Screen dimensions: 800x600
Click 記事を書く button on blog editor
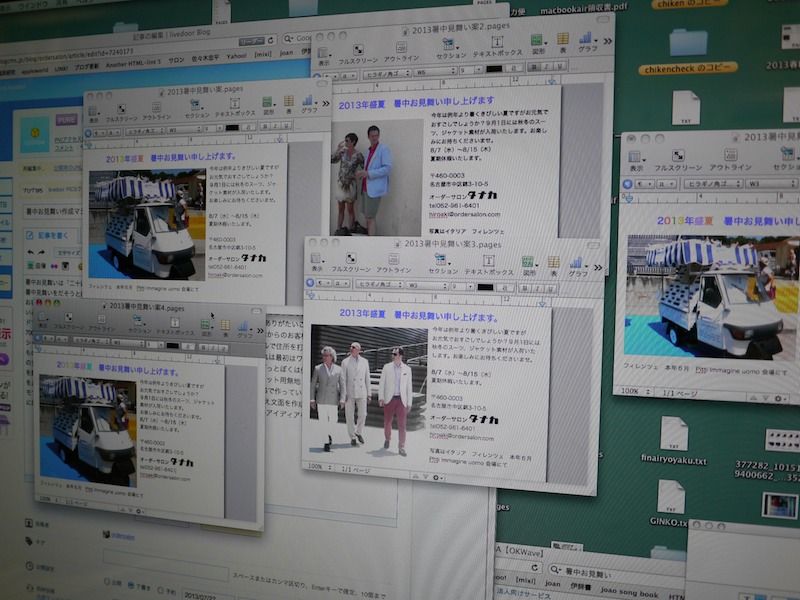click(47, 235)
